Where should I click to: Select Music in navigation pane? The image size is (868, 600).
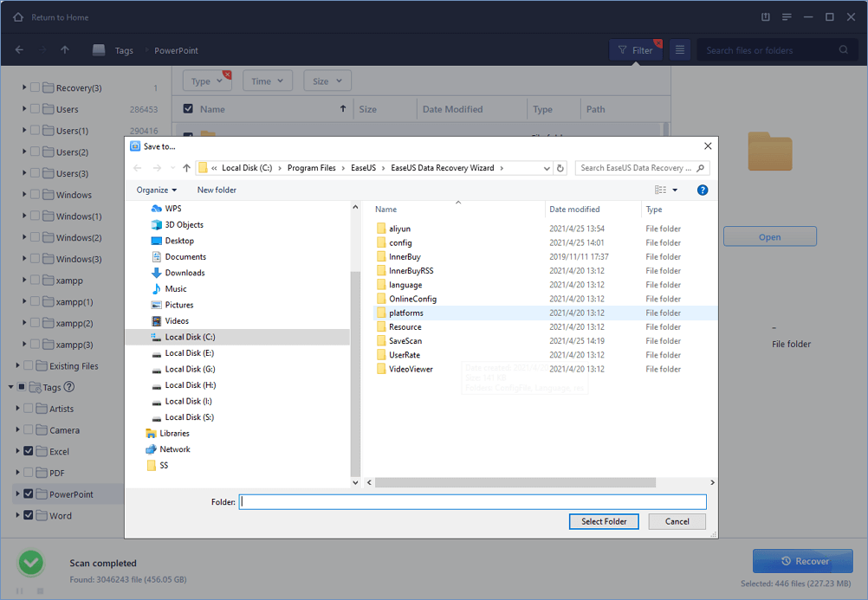click(169, 289)
